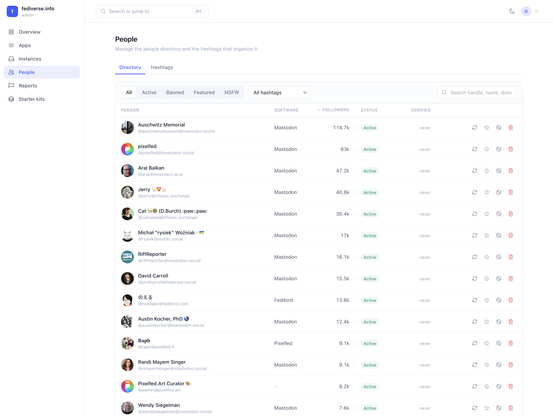Star the pixelfed account as featured

(x=486, y=149)
